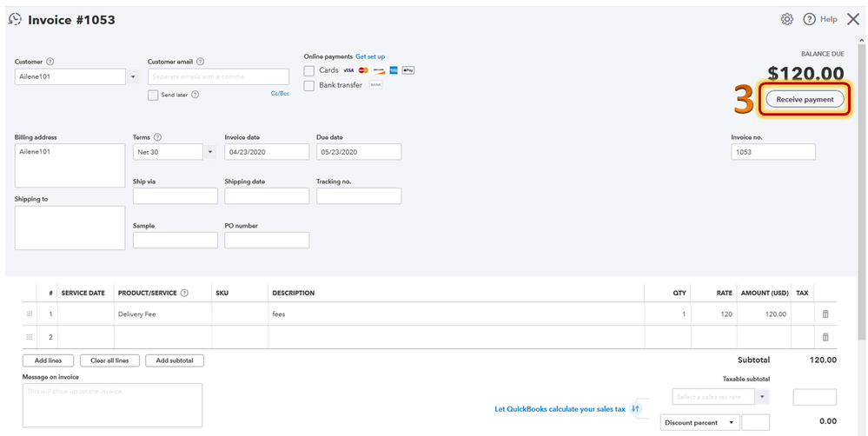Grab the row 2 drag handle icon
Image resolution: width=868 pixels, height=436 pixels.
click(30, 337)
